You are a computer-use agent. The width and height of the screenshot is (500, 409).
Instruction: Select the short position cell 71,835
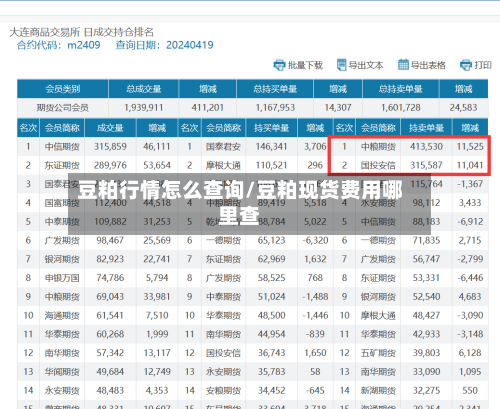click(x=426, y=240)
